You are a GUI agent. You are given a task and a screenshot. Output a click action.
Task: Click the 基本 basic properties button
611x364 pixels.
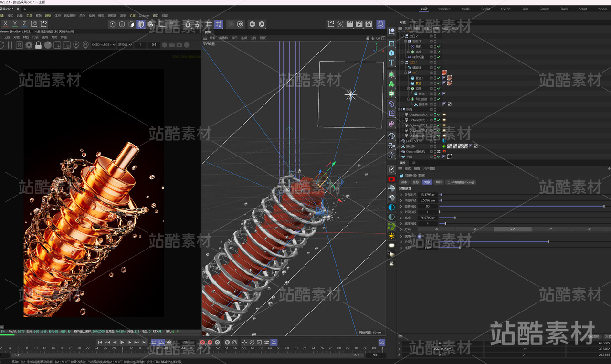tap(404, 182)
